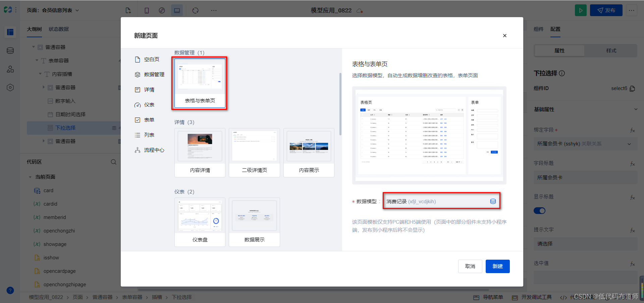The width and height of the screenshot is (644, 303).
Task: Select the 数据管理 category
Action: pyautogui.click(x=149, y=75)
